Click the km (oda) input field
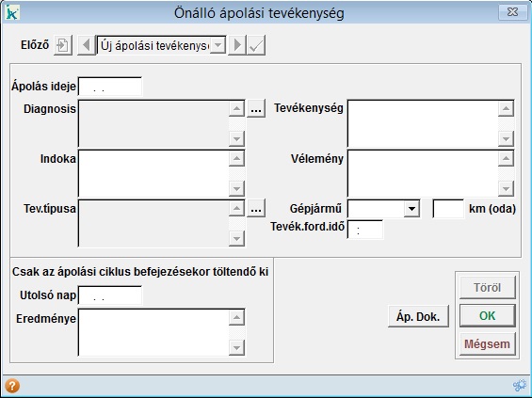Viewport: 532px width, 398px height. coord(448,209)
